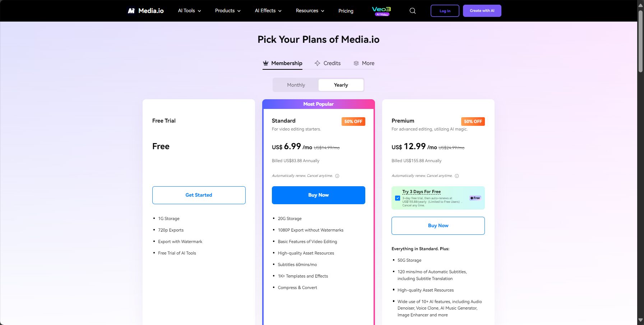The width and height of the screenshot is (644, 325).
Task: Uncheck the Try 3 Days For Free checkbox
Action: coord(398,198)
